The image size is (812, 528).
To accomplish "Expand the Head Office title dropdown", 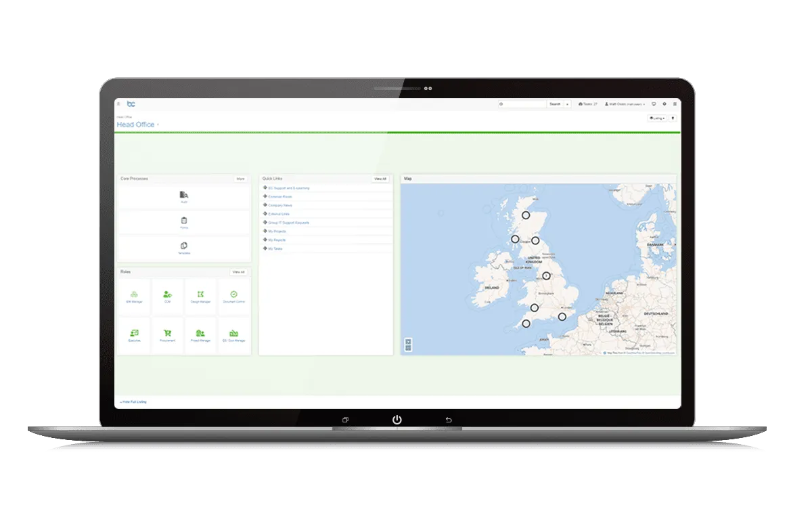I will 158,125.
